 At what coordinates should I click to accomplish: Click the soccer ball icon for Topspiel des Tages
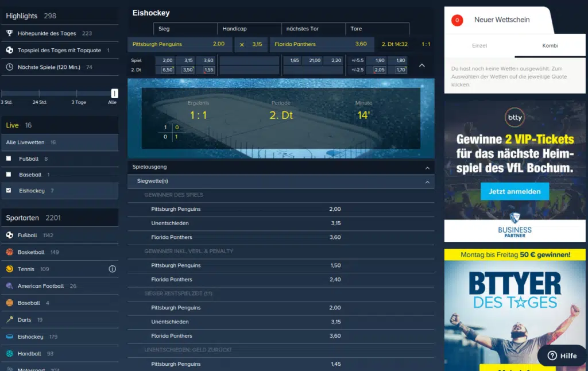point(9,50)
